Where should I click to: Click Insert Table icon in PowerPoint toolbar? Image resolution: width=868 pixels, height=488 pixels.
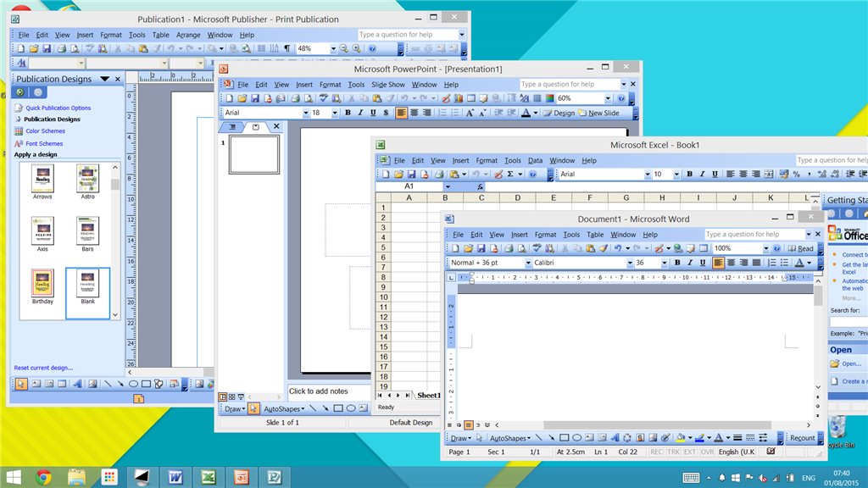click(471, 98)
